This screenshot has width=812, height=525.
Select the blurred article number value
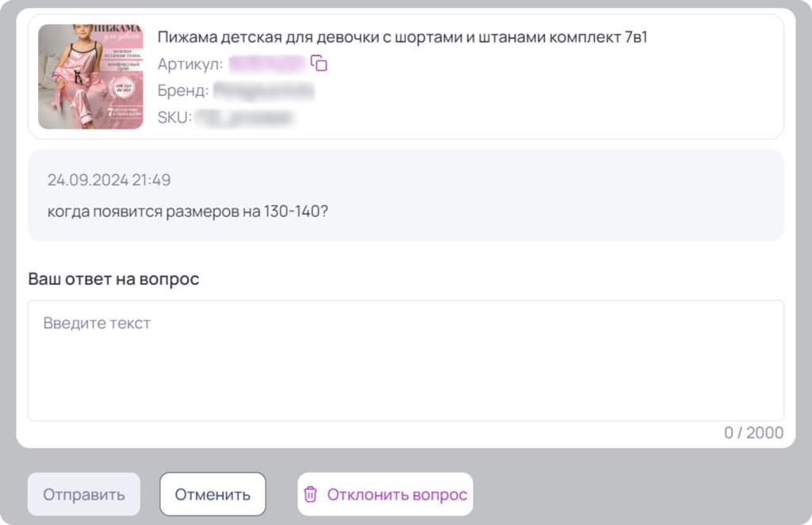click(267, 63)
